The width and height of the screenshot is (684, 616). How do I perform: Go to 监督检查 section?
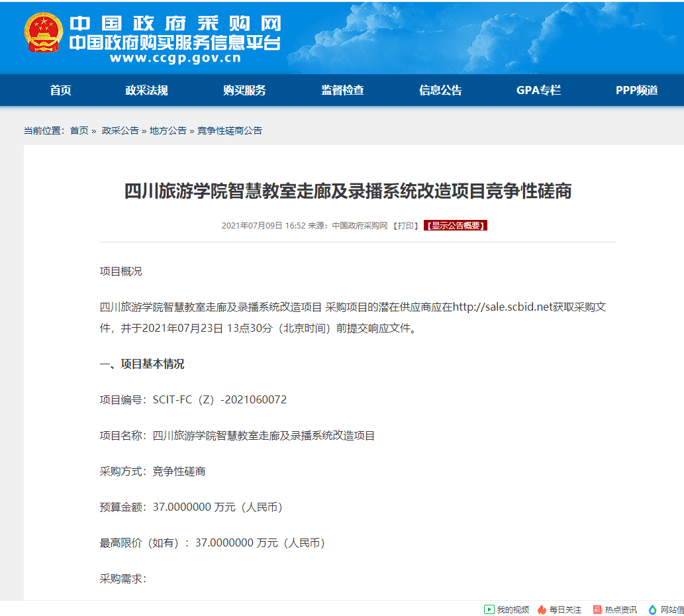pyautogui.click(x=342, y=90)
